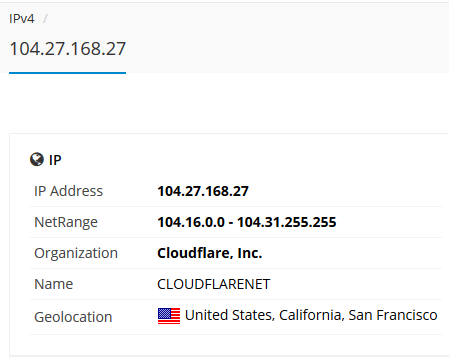
Task: Click the Name row label
Action: (x=54, y=284)
